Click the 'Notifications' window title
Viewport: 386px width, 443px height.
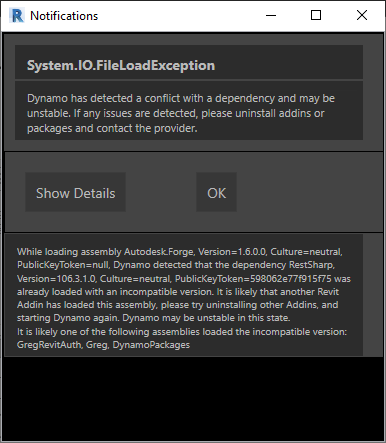point(64,16)
